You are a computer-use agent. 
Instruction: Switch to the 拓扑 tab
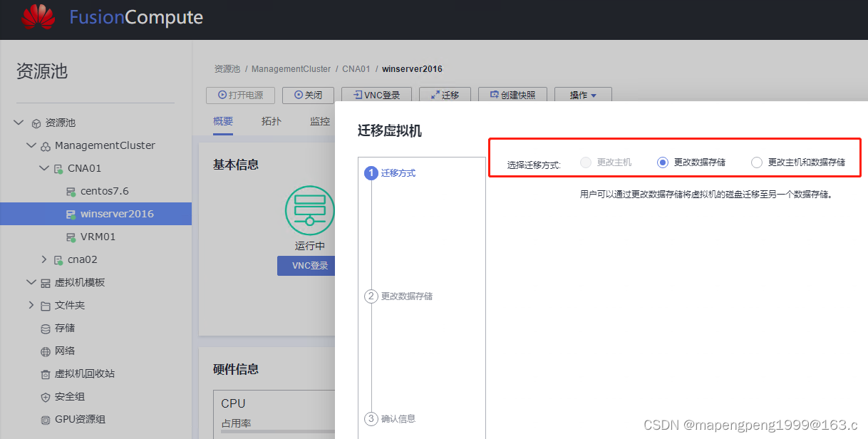click(x=272, y=121)
